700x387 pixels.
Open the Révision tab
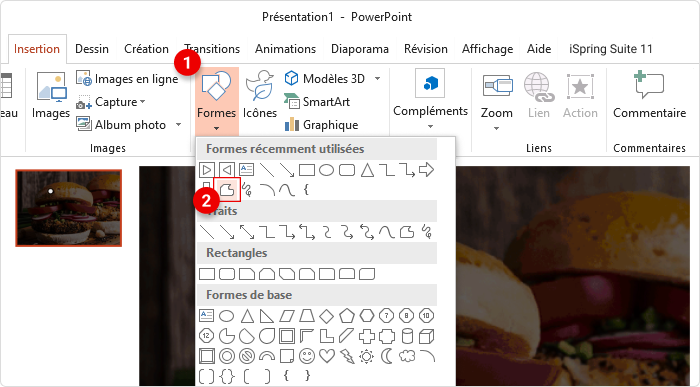point(426,49)
